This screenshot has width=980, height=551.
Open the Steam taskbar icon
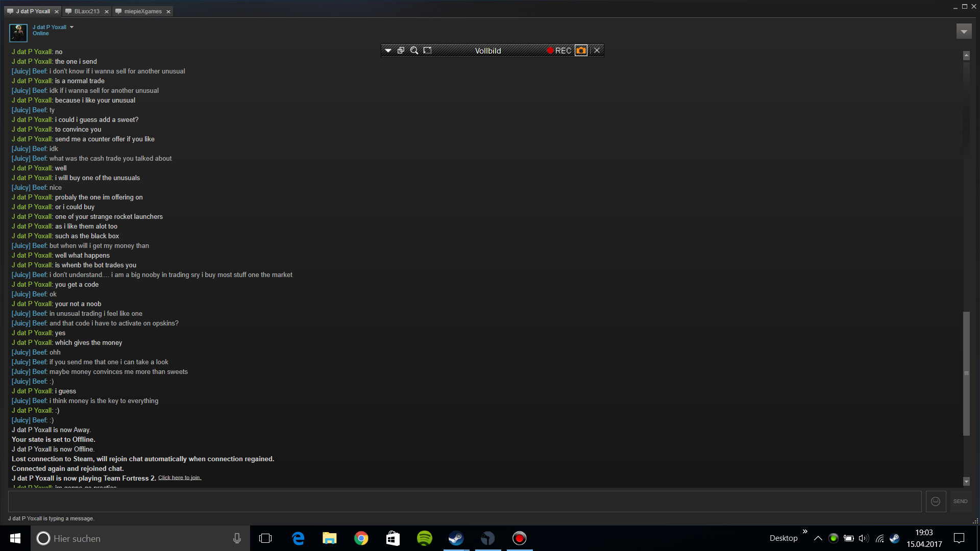456,538
